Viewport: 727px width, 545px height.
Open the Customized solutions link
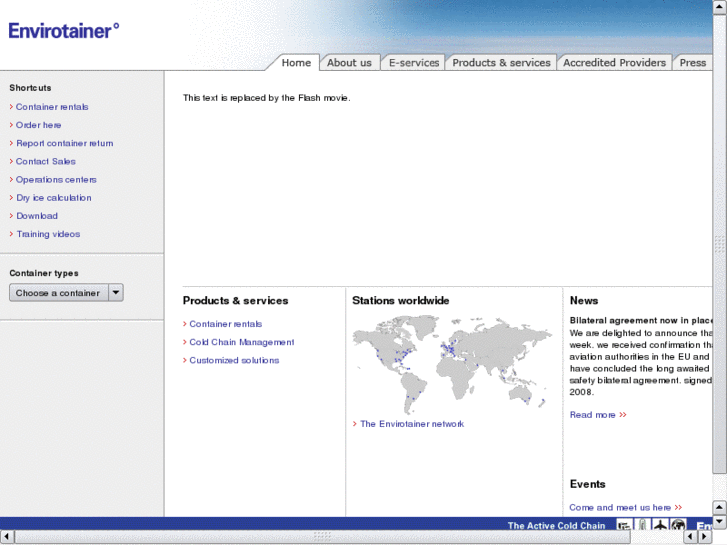click(x=234, y=360)
